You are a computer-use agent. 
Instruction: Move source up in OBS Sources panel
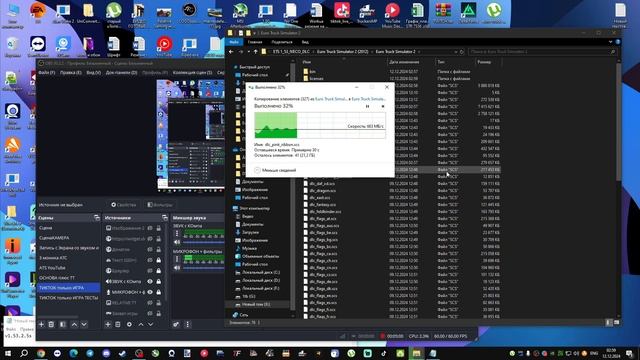coord(140,324)
